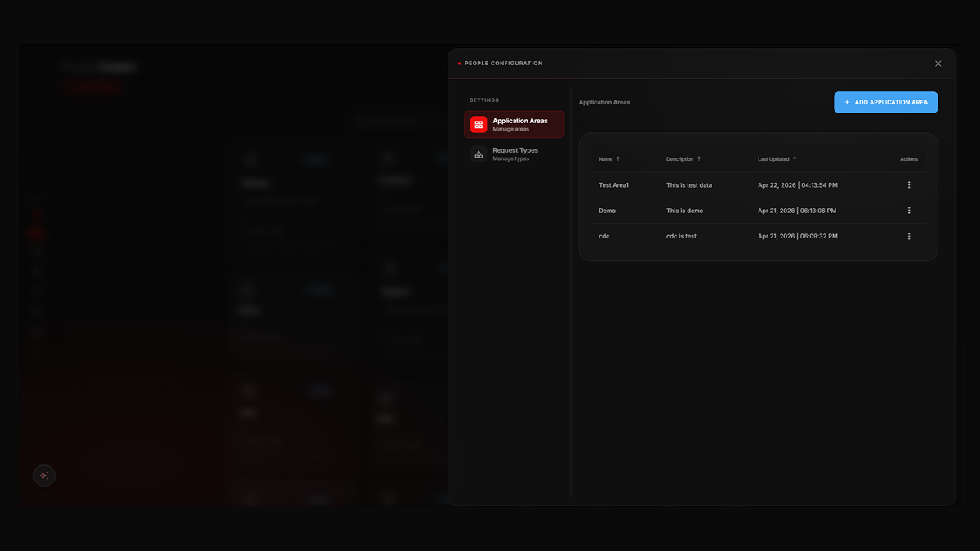Sort table by Name column arrow
This screenshot has width=980, height=551.
tap(618, 159)
